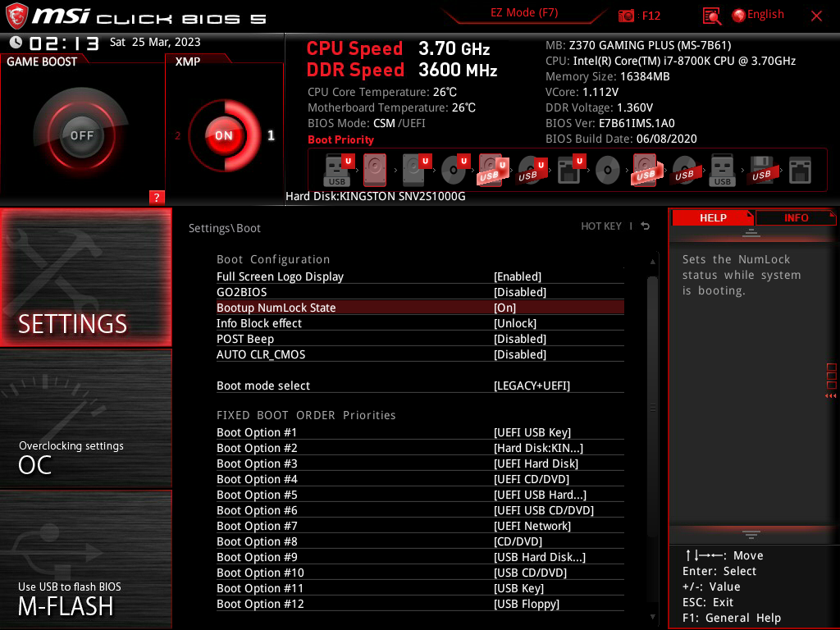This screenshot has height=630, width=840.
Task: Select XMP profile number 2
Action: pos(177,135)
